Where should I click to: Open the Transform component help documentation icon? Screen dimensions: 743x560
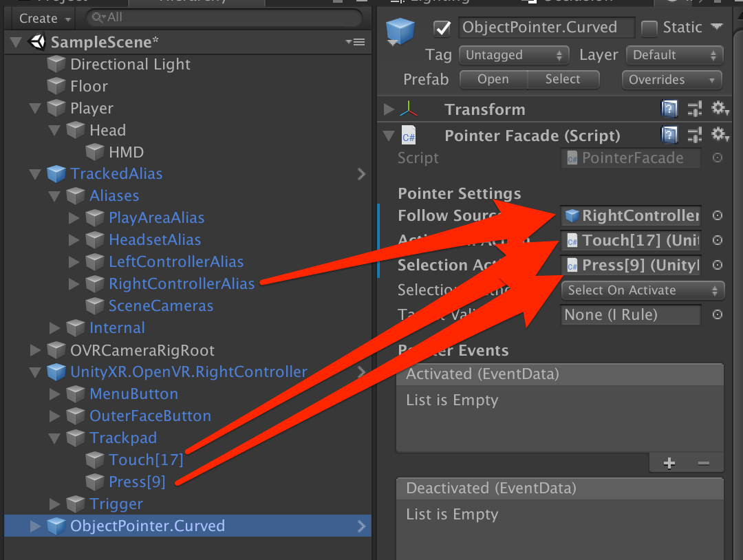pos(669,109)
